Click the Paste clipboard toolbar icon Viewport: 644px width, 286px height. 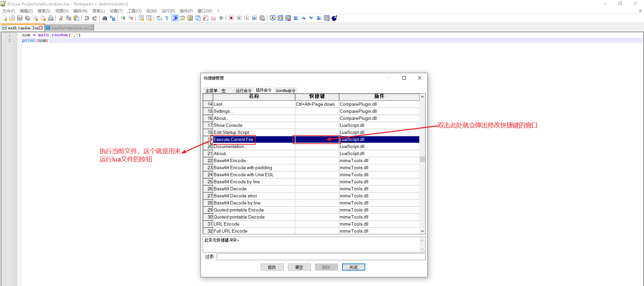[x=76, y=18]
